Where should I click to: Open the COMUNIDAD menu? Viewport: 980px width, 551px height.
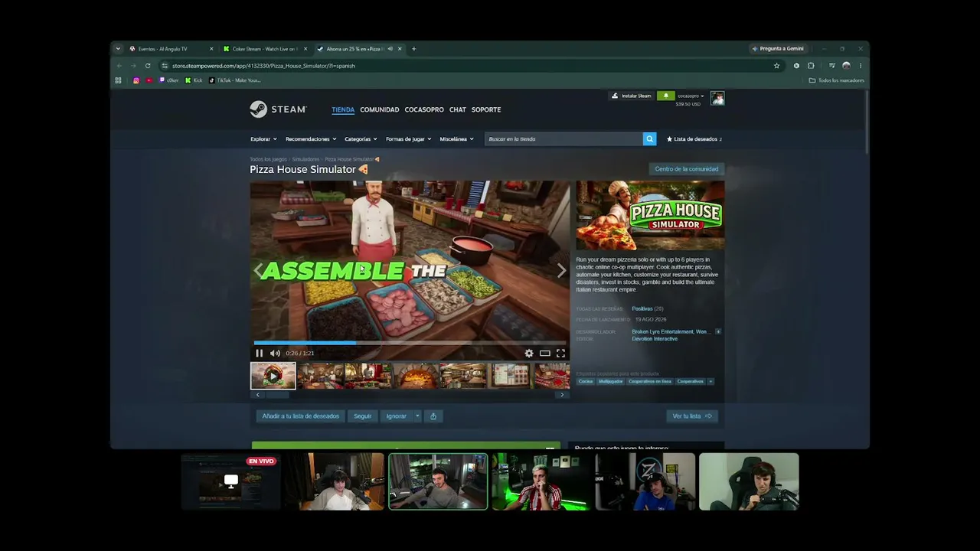pyautogui.click(x=380, y=109)
